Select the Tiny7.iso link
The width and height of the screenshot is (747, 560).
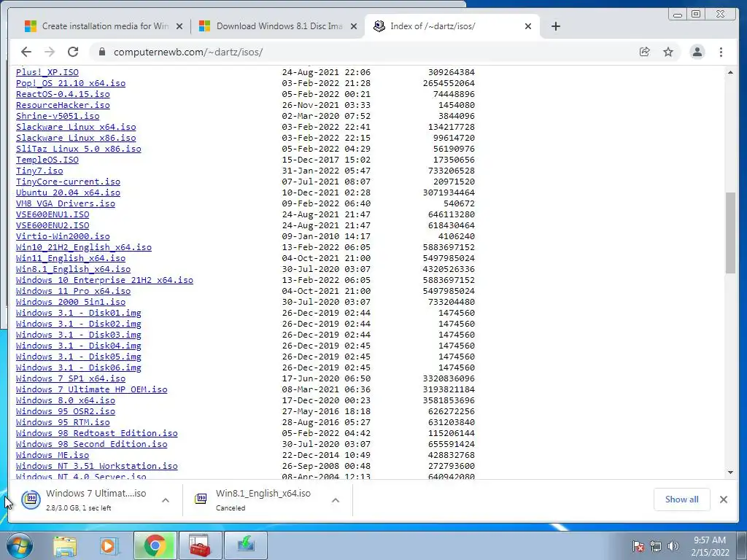(39, 171)
